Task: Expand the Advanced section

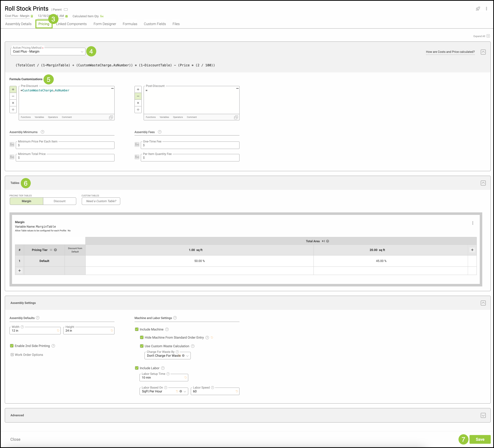Action: pyautogui.click(x=483, y=415)
